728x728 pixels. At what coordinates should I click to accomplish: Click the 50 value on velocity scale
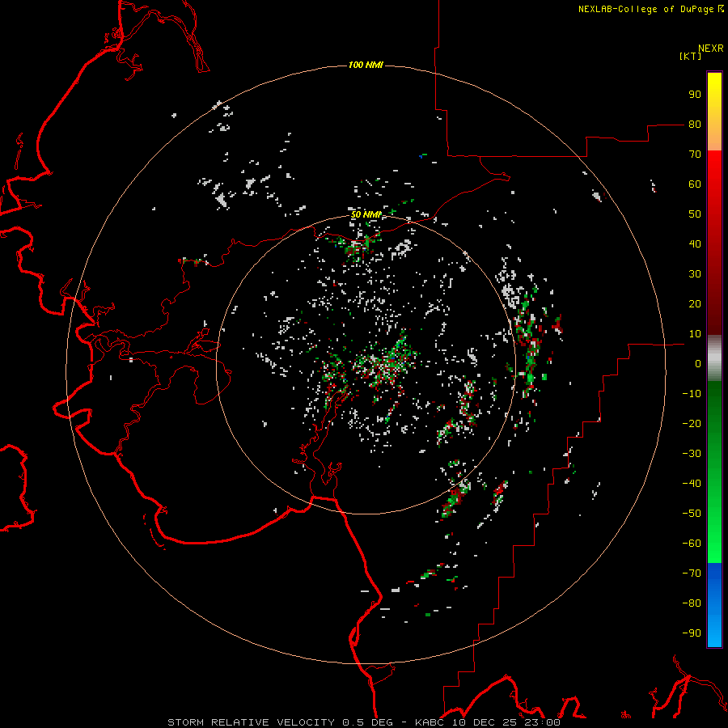[695, 214]
